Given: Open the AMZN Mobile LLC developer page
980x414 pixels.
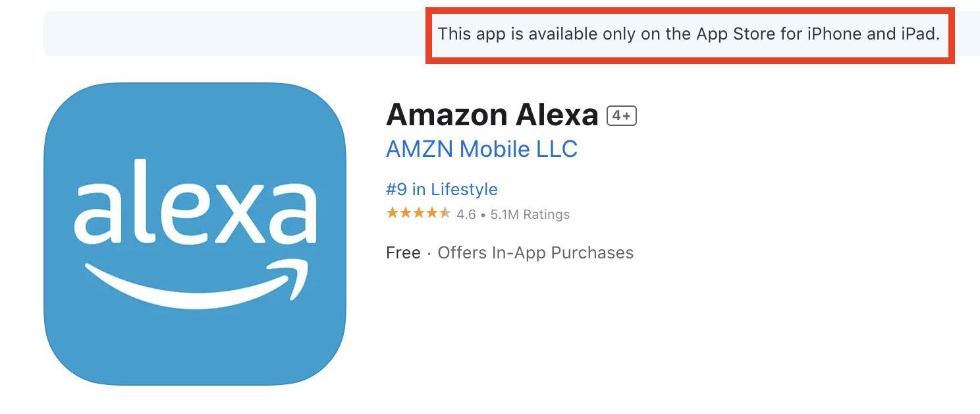Looking at the screenshot, I should [481, 149].
